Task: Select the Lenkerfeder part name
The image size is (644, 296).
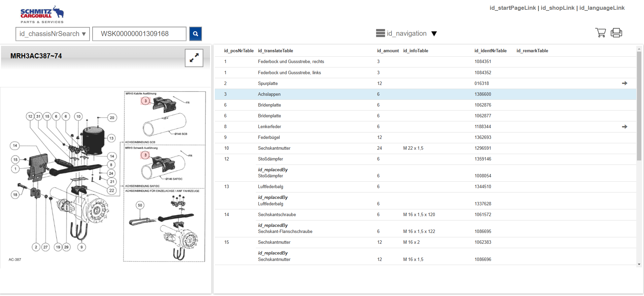Action: (x=269, y=127)
